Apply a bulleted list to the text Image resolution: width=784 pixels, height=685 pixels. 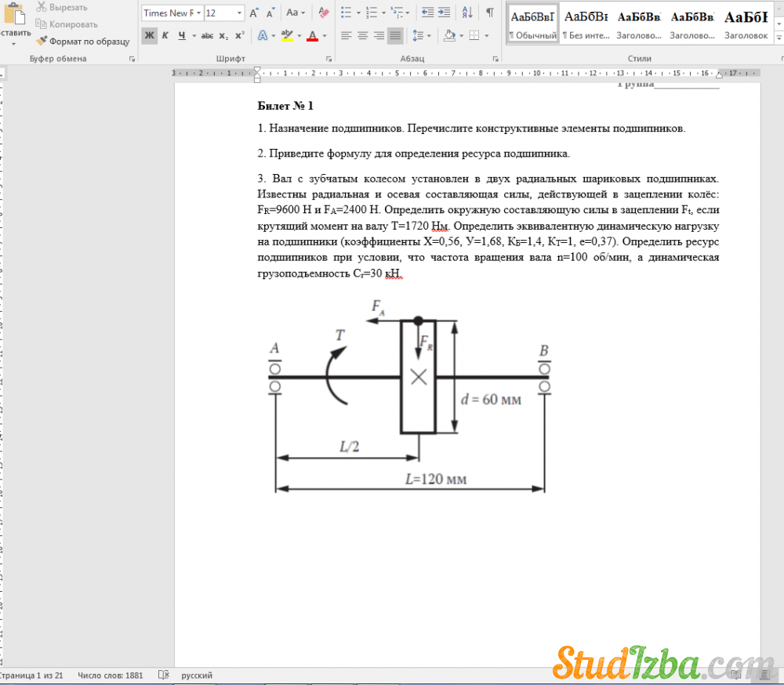tap(347, 13)
